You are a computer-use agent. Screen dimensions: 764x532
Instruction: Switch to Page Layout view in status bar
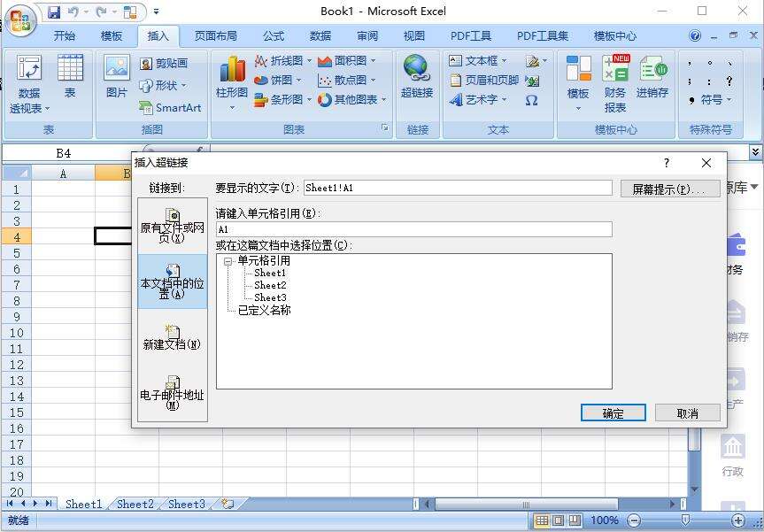559,520
